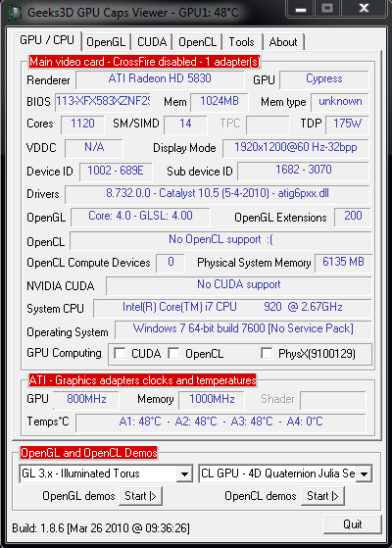Image resolution: width=392 pixels, height=548 pixels.
Task: Toggle the PhysX(9100129) checkbox
Action: (x=267, y=353)
